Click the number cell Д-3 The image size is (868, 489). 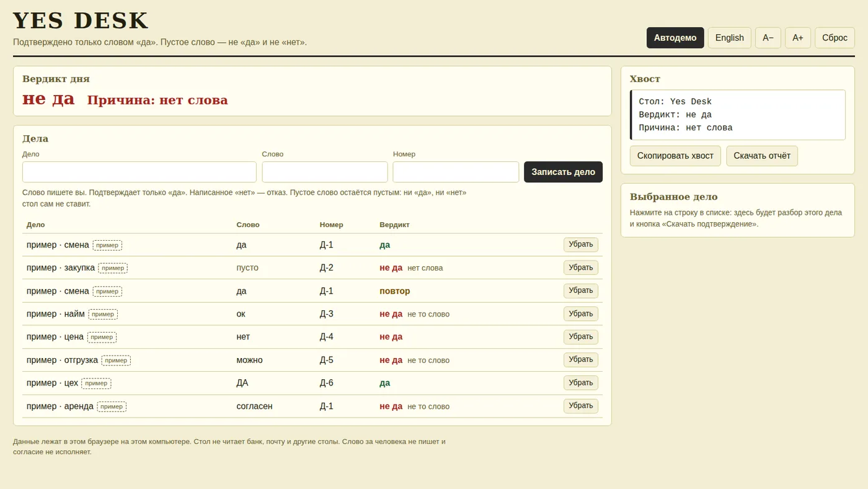click(327, 314)
